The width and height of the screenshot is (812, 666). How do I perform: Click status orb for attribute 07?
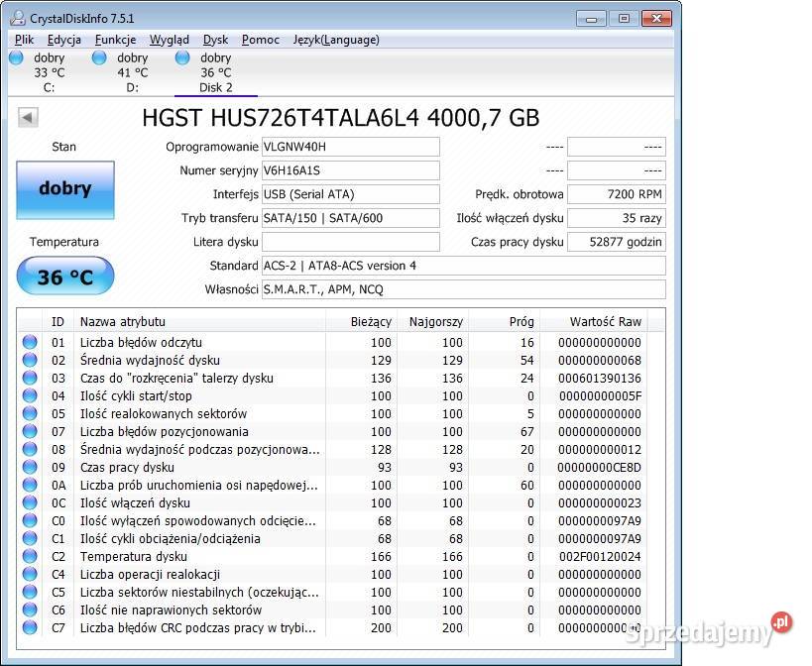[30, 431]
